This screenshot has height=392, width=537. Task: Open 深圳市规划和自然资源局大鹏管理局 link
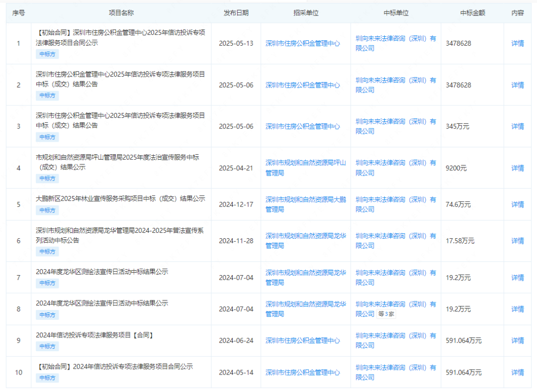(x=305, y=204)
